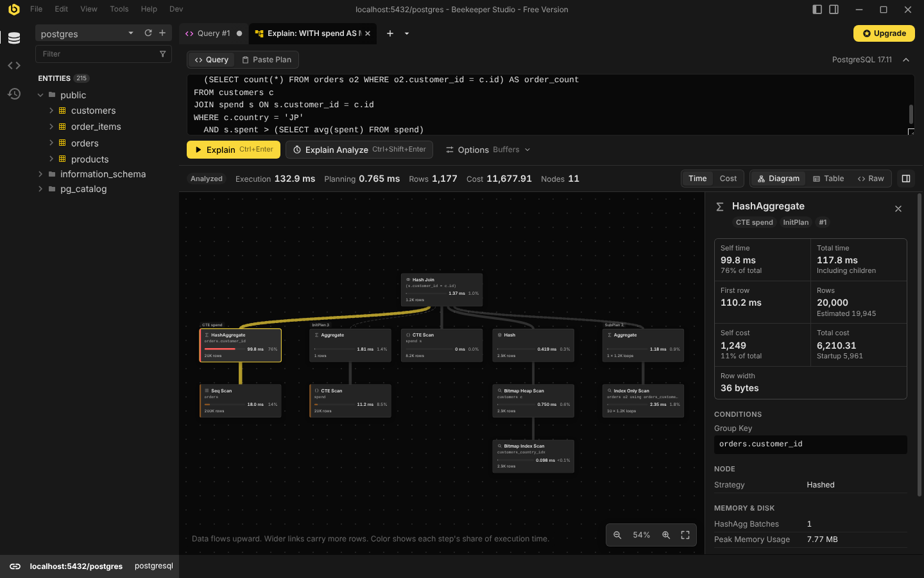Screen dimensions: 924x578
Task: Fit the diagram to the screen
Action: click(685, 535)
